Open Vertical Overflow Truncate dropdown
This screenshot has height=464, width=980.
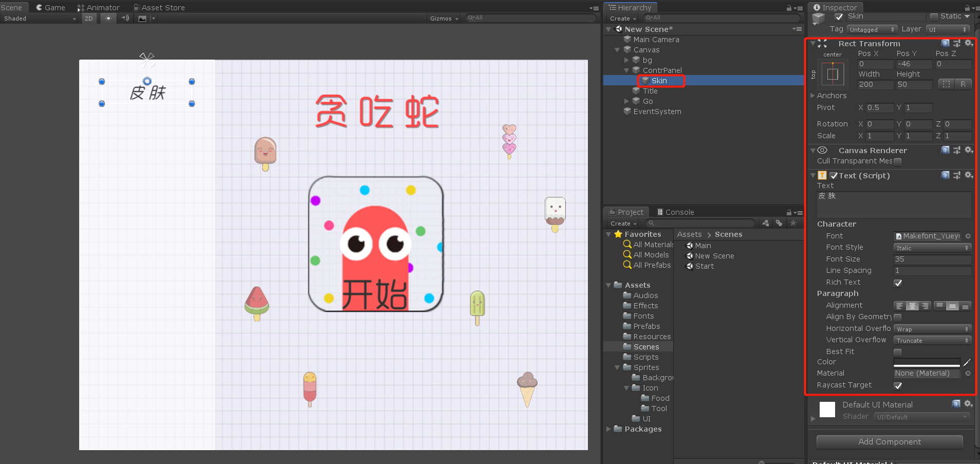point(932,340)
